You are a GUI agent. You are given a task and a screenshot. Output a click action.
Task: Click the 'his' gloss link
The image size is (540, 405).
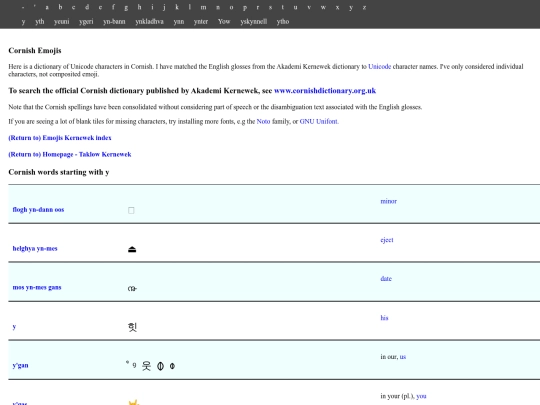(384, 318)
